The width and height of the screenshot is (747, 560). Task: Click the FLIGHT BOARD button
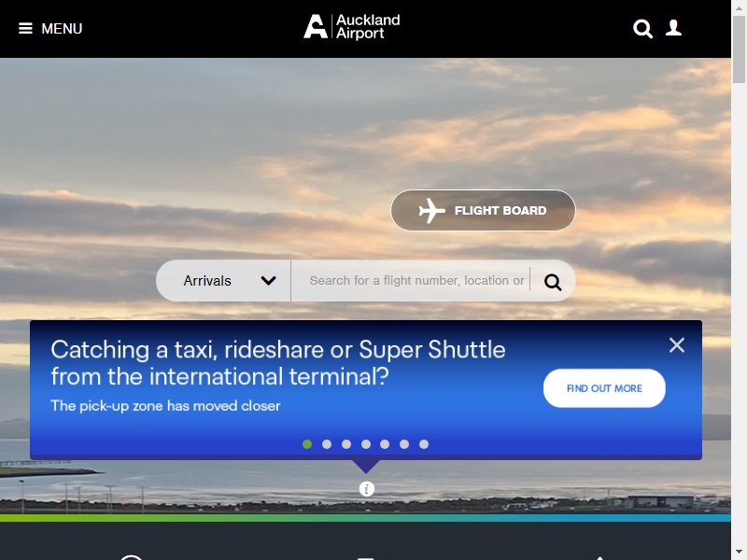point(483,211)
